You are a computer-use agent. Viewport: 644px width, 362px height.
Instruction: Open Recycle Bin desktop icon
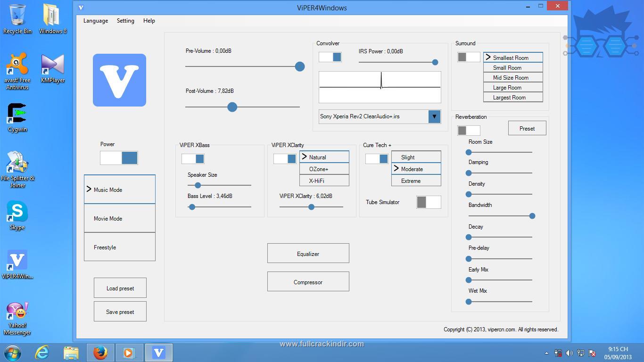tap(17, 19)
